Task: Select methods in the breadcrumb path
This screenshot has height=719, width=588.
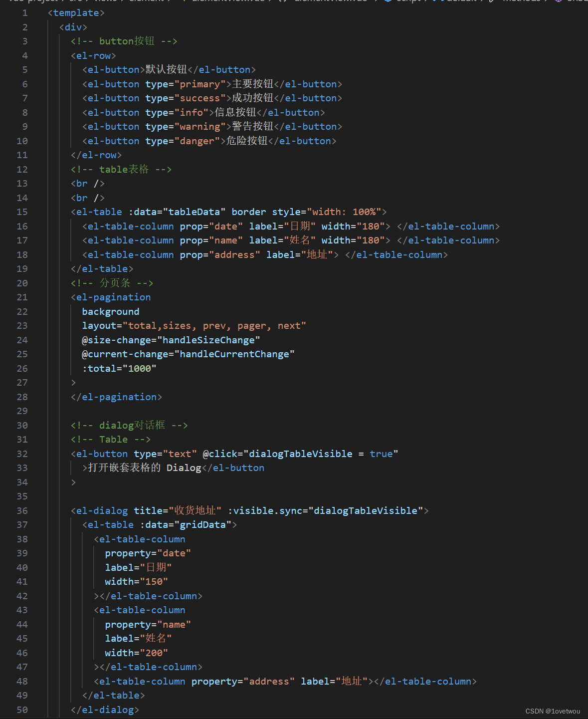Action: point(522,1)
